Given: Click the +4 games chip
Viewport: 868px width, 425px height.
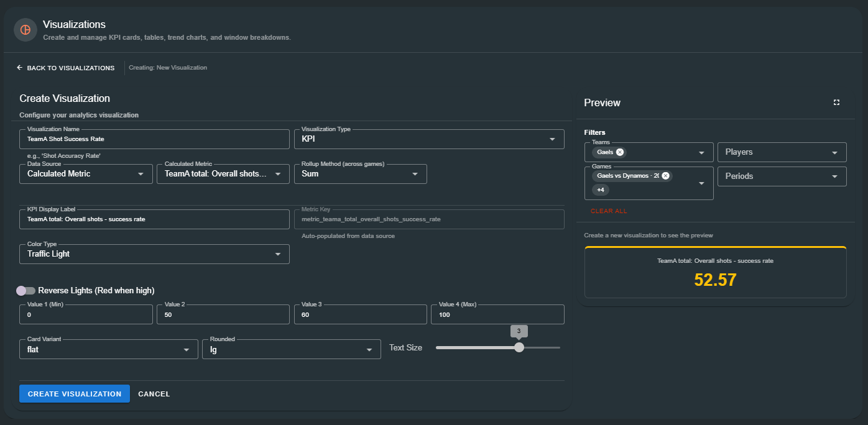Looking at the screenshot, I should pos(600,190).
